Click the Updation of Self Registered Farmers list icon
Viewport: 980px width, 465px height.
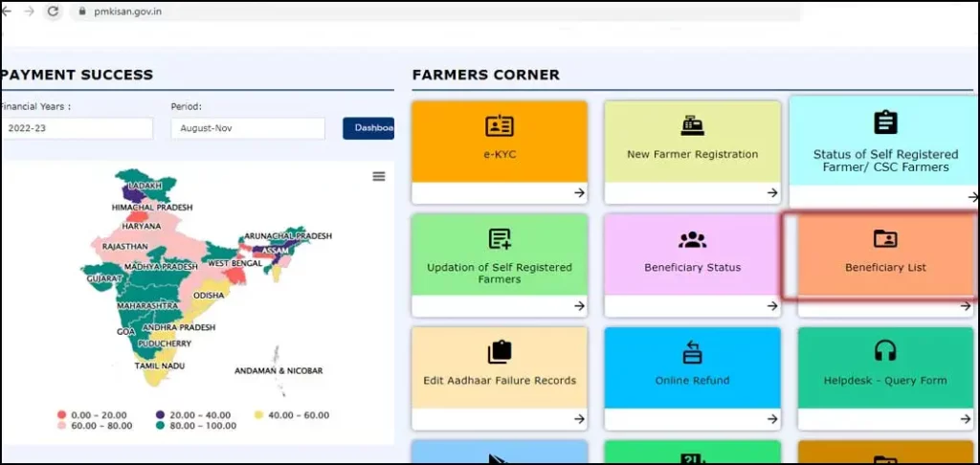[500, 239]
